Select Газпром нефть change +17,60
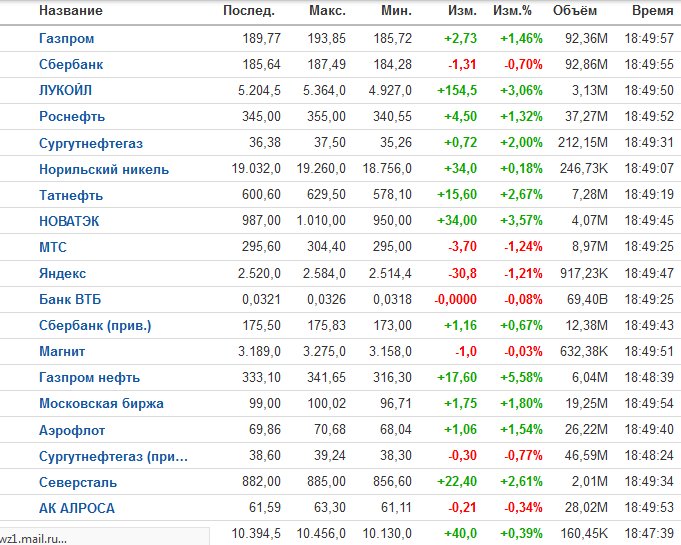Image resolution: width=681 pixels, height=545 pixels. (x=457, y=377)
